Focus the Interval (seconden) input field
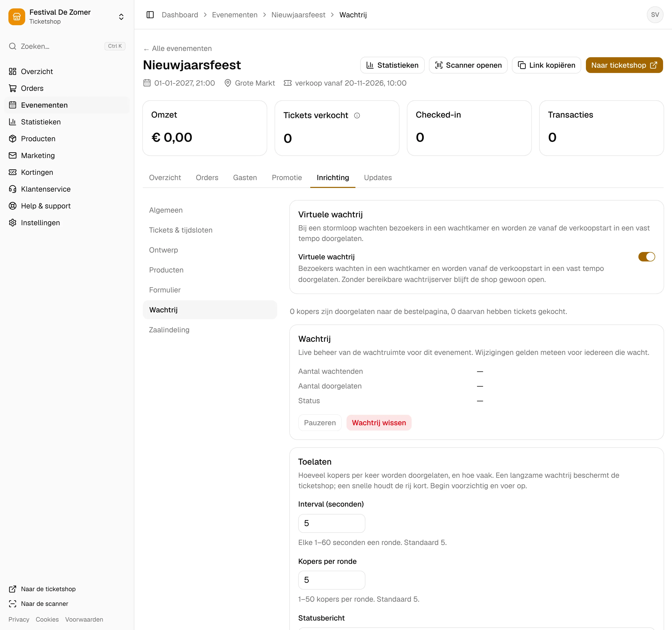The image size is (672, 630). [331, 523]
